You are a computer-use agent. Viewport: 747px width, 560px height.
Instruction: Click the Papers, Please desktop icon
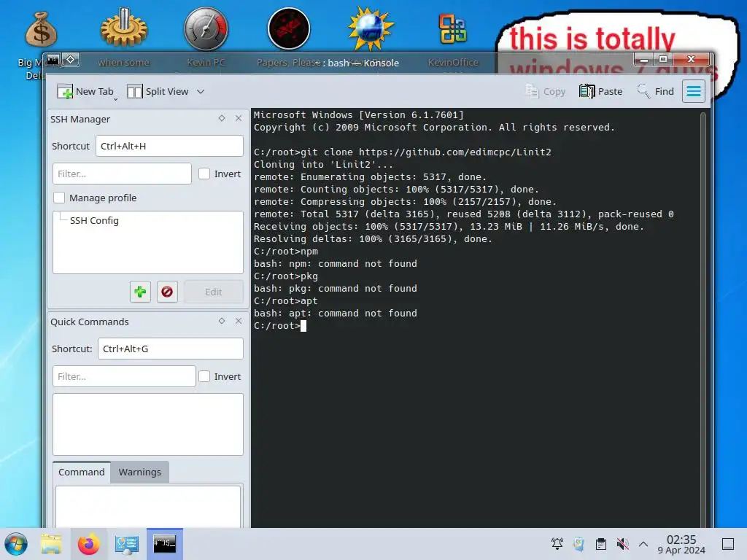pyautogui.click(x=289, y=28)
